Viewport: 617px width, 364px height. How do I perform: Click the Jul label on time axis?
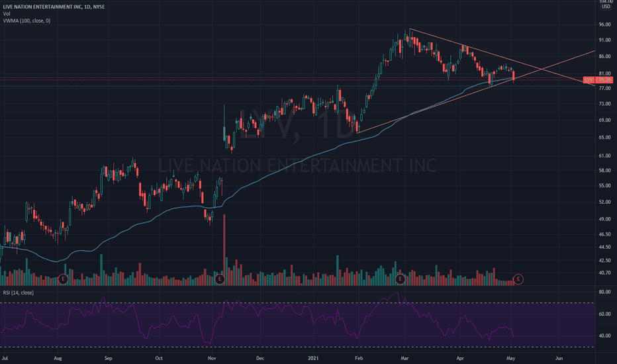coord(5,358)
